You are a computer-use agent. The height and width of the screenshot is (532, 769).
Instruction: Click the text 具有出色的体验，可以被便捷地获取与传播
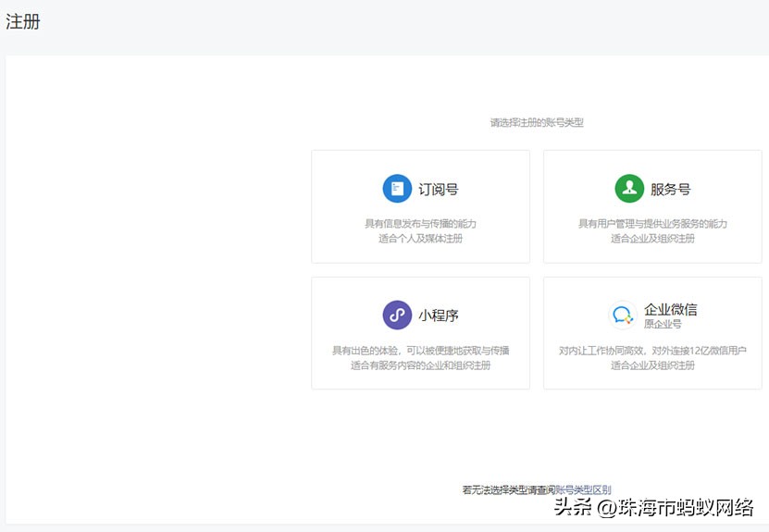point(420,350)
